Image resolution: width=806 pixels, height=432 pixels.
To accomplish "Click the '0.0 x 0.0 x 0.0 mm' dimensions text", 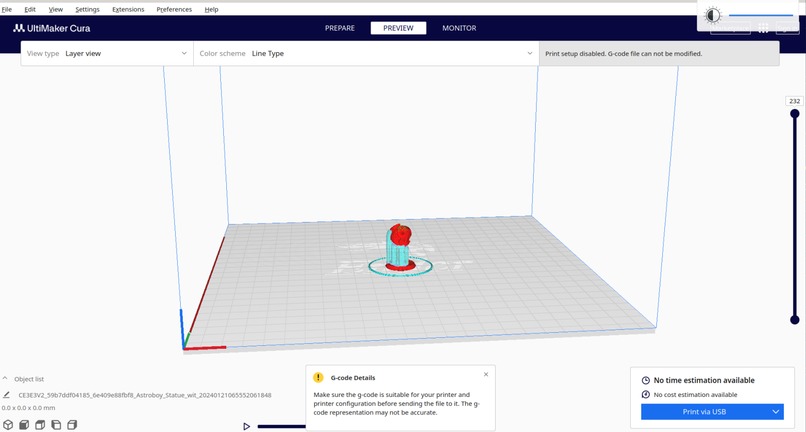I will pos(28,408).
